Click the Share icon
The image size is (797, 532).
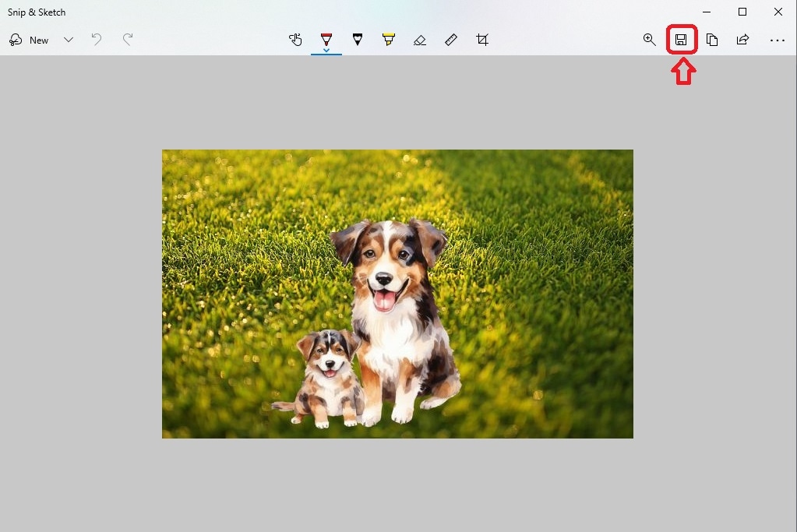742,39
